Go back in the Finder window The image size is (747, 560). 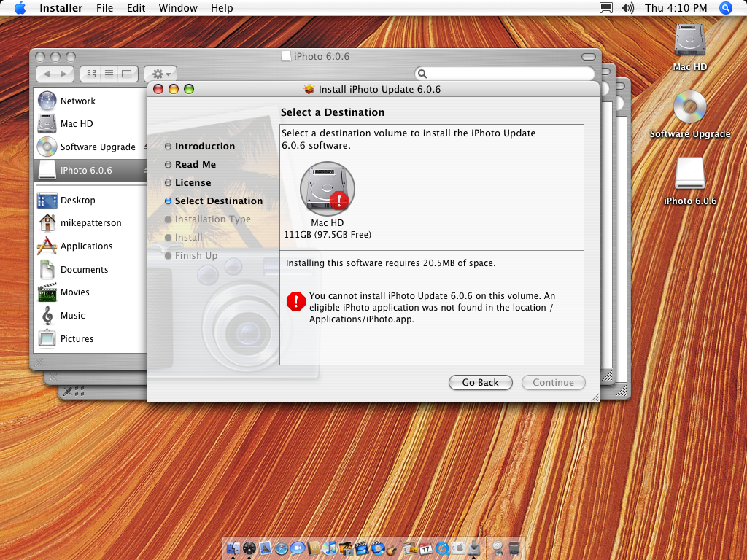(x=46, y=74)
